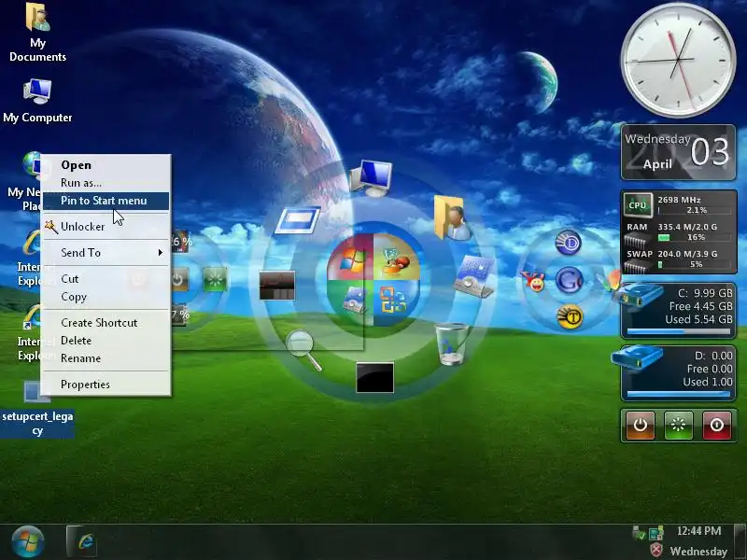Select Unlocker in context menu
Image resolution: width=747 pixels, height=560 pixels.
pyautogui.click(x=106, y=226)
